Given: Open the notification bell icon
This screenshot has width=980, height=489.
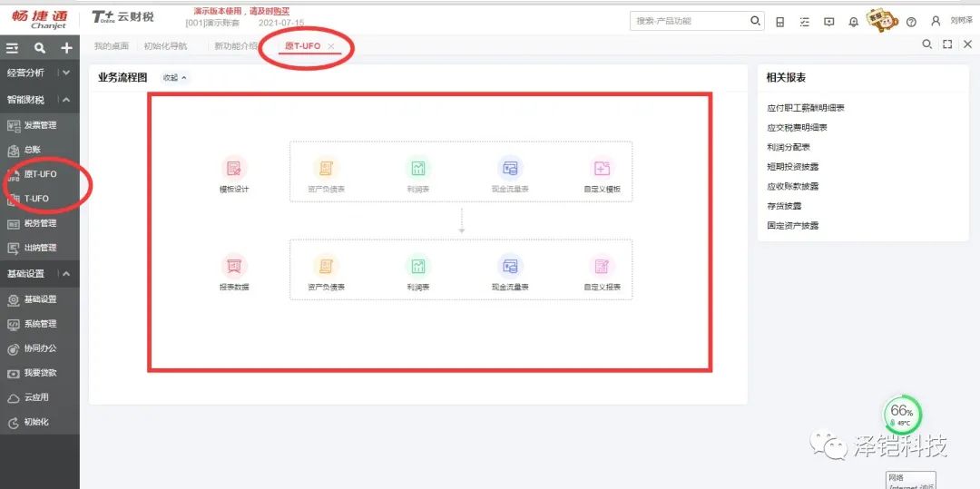Looking at the screenshot, I should coord(853,22).
